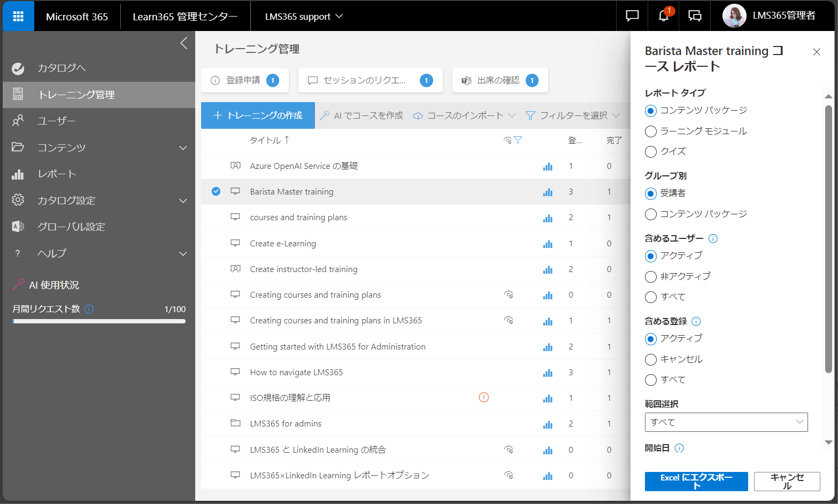Screen dimensions: 838x504
Task: Select コンテンツ パッケージ under グループ別
Action: tap(651, 214)
